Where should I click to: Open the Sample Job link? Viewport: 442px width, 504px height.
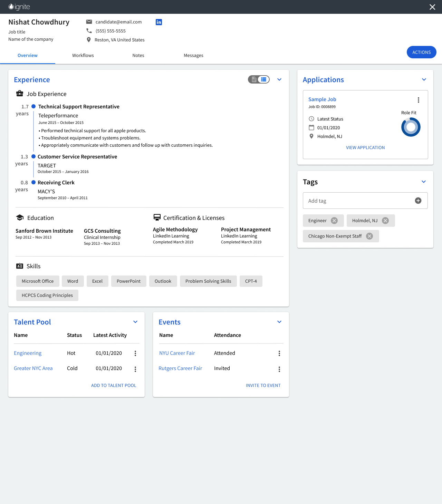322,99
